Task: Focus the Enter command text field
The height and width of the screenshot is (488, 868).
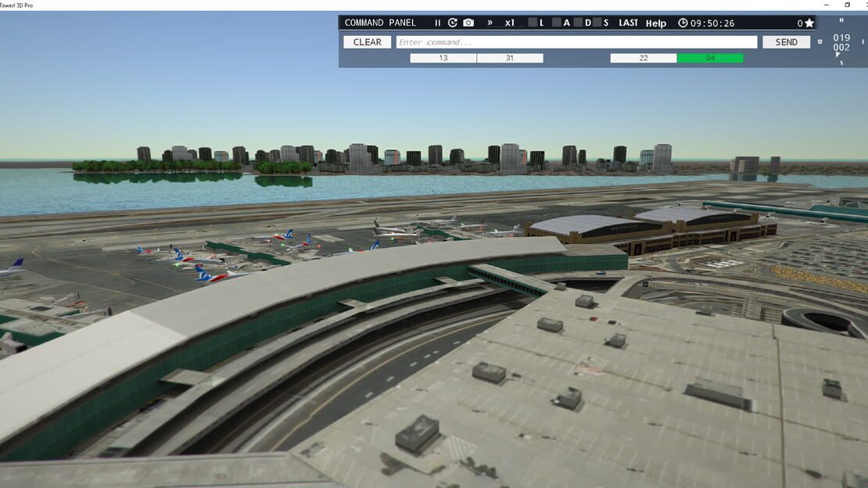Action: click(x=576, y=42)
